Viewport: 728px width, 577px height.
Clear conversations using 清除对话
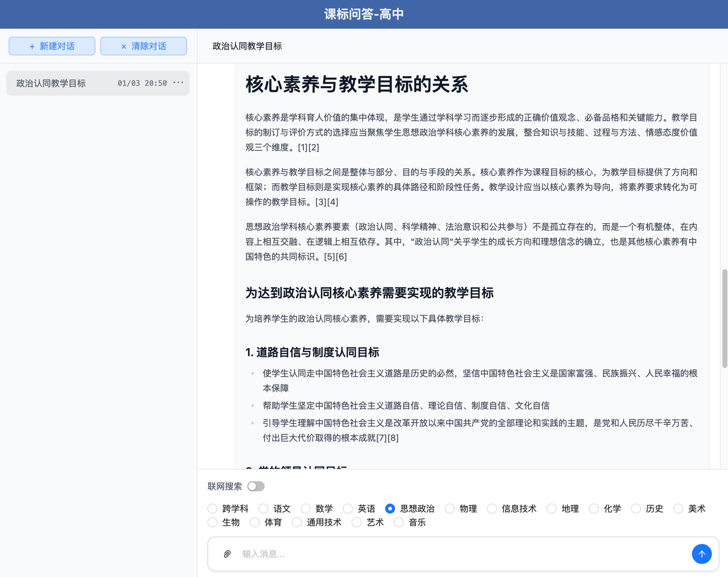[x=143, y=46]
